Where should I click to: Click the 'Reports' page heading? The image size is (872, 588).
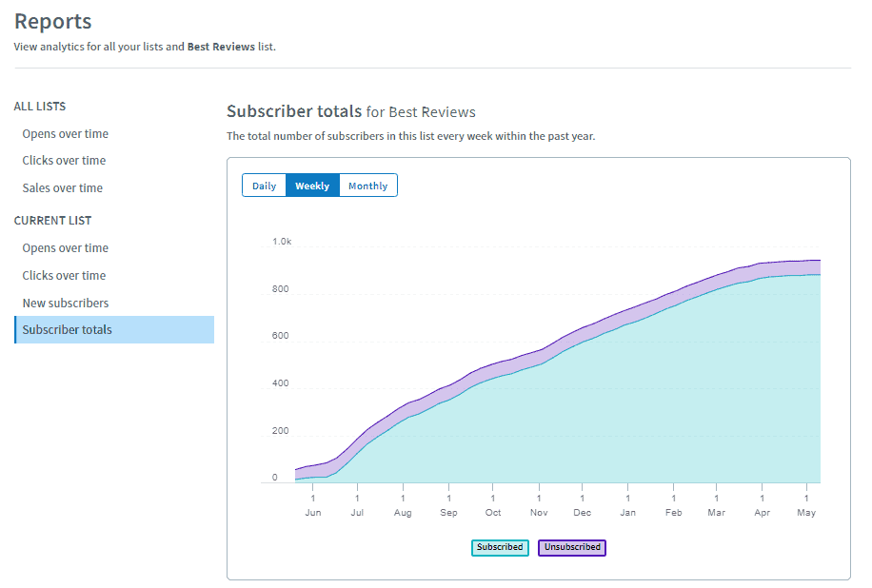[x=53, y=21]
